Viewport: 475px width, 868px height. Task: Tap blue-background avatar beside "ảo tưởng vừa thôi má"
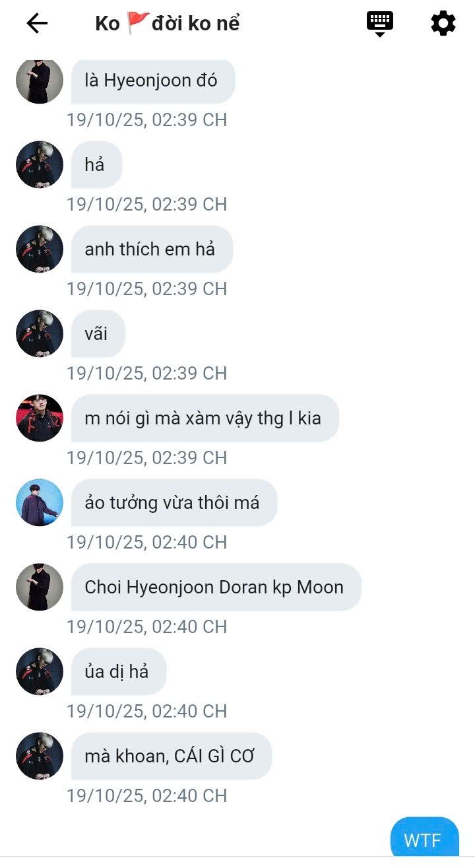click(x=40, y=502)
